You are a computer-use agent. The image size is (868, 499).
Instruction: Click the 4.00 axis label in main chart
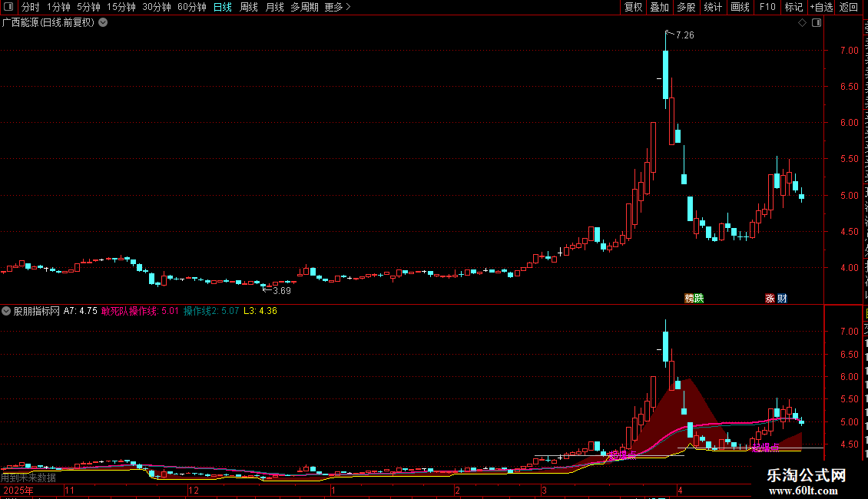pos(849,268)
